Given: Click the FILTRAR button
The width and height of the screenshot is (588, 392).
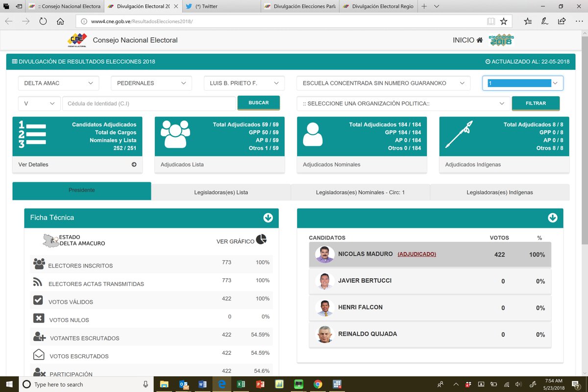Looking at the screenshot, I should point(536,103).
